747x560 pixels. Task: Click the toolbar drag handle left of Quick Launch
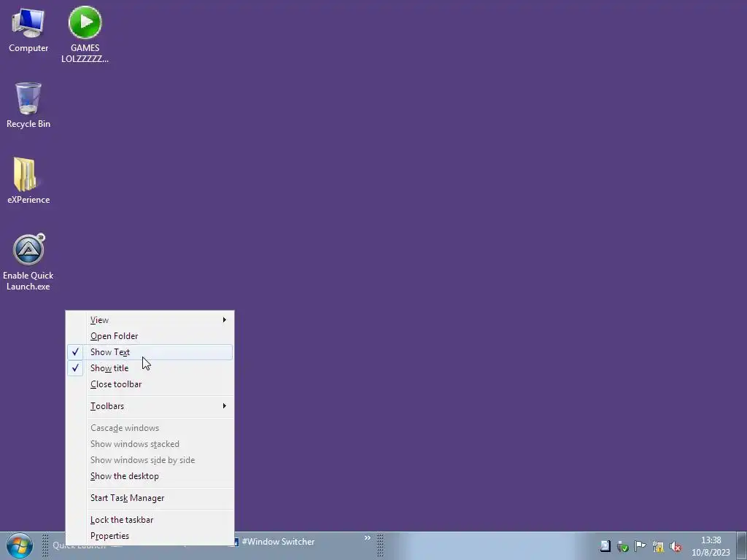(x=45, y=545)
